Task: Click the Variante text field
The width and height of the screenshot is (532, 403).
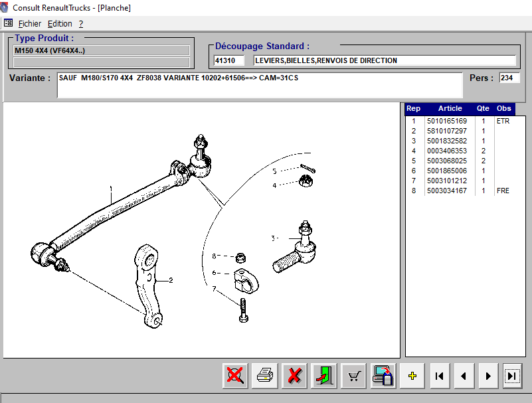Action: click(259, 85)
